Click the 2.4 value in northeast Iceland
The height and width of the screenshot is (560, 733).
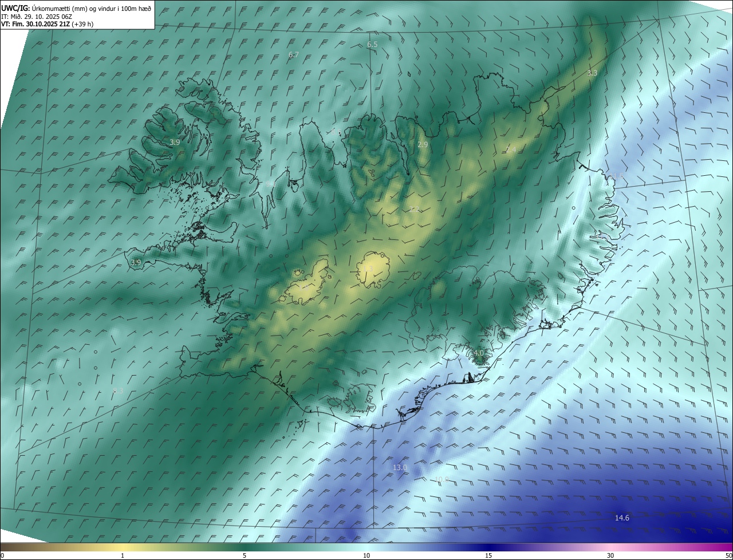(x=511, y=149)
